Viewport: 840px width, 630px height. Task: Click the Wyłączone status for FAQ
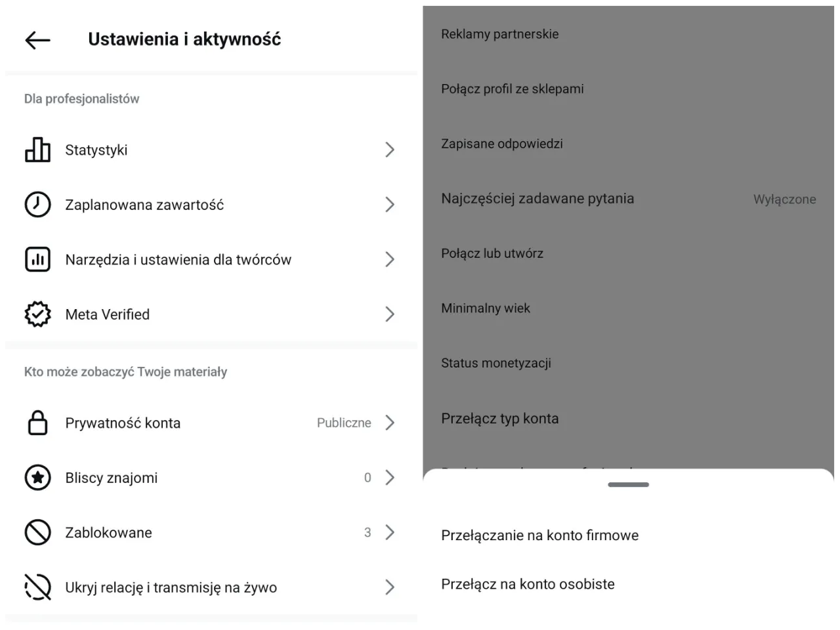[784, 199]
